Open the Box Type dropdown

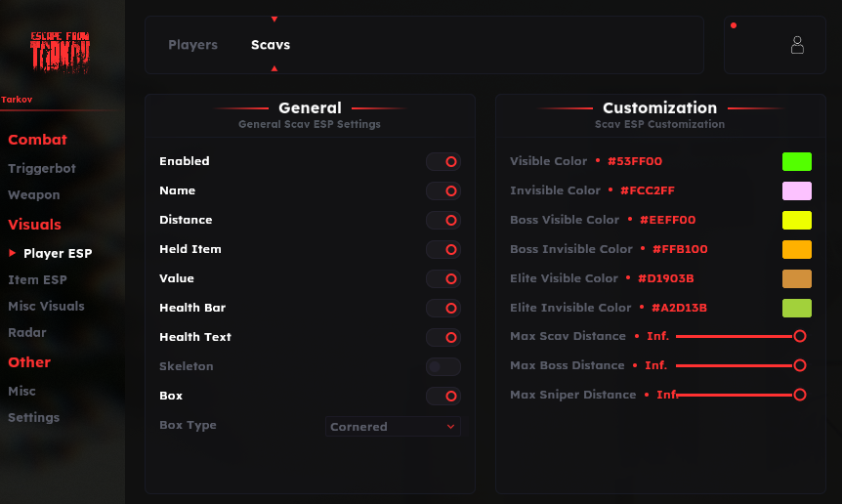click(393, 427)
